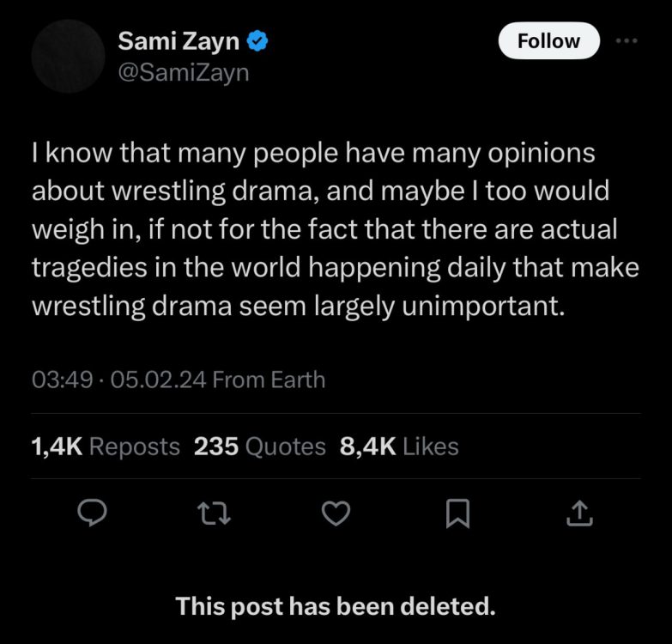Click the tweet body text
Viewport: 672px width, 644px height.
click(335, 229)
